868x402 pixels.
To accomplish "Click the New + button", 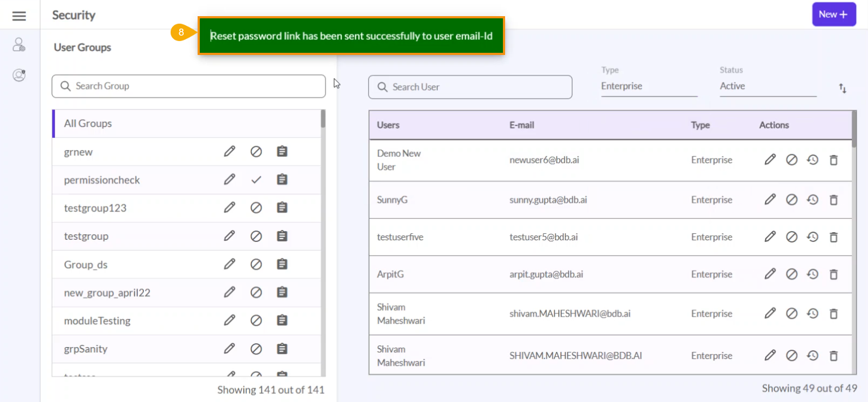I will pyautogui.click(x=834, y=15).
